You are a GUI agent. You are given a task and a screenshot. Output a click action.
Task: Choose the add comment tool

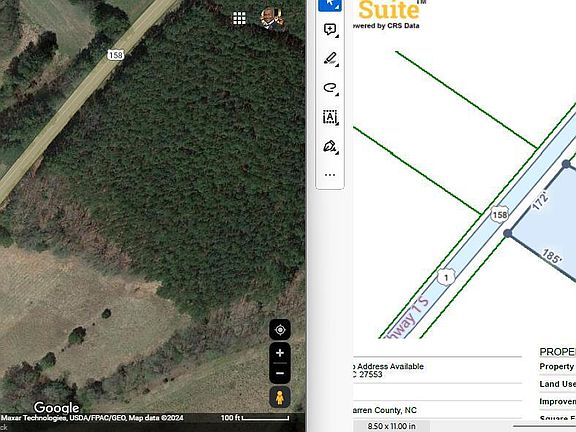[330, 30]
